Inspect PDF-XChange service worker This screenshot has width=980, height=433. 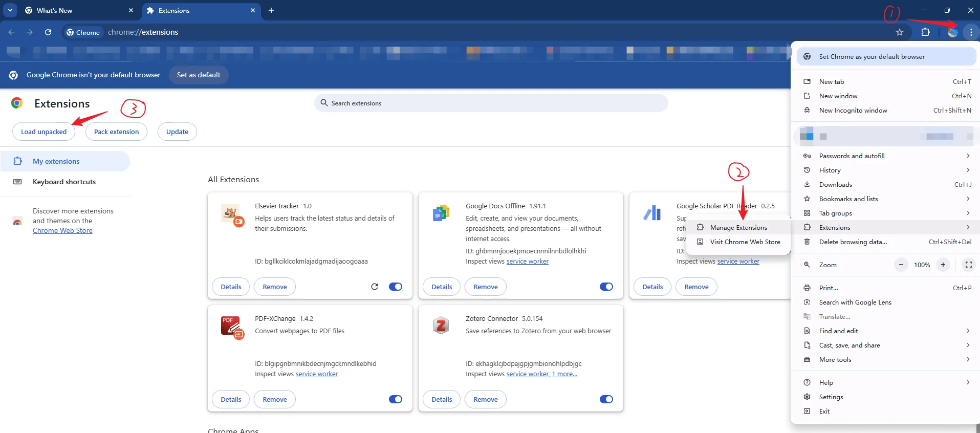[317, 374]
